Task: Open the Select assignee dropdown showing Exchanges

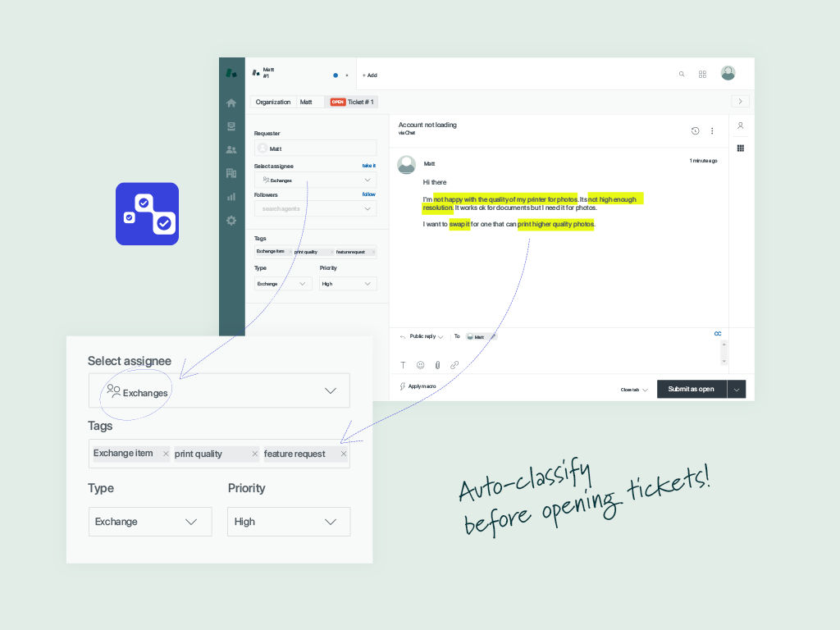Action: [219, 390]
